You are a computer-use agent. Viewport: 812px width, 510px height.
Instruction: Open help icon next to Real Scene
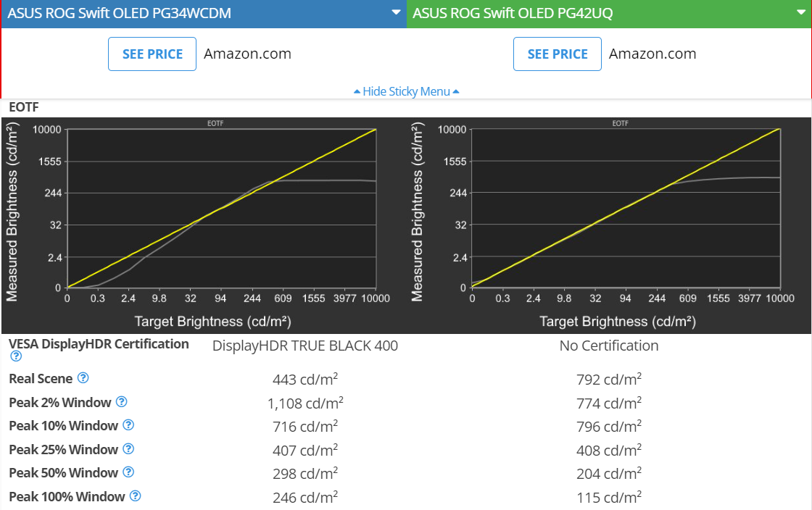pos(83,377)
